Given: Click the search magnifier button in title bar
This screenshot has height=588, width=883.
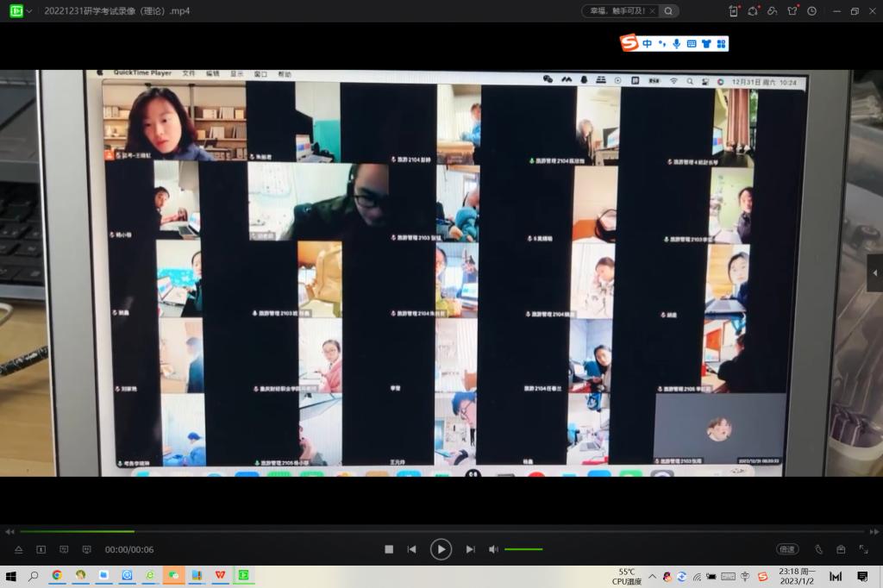Looking at the screenshot, I should tap(668, 11).
